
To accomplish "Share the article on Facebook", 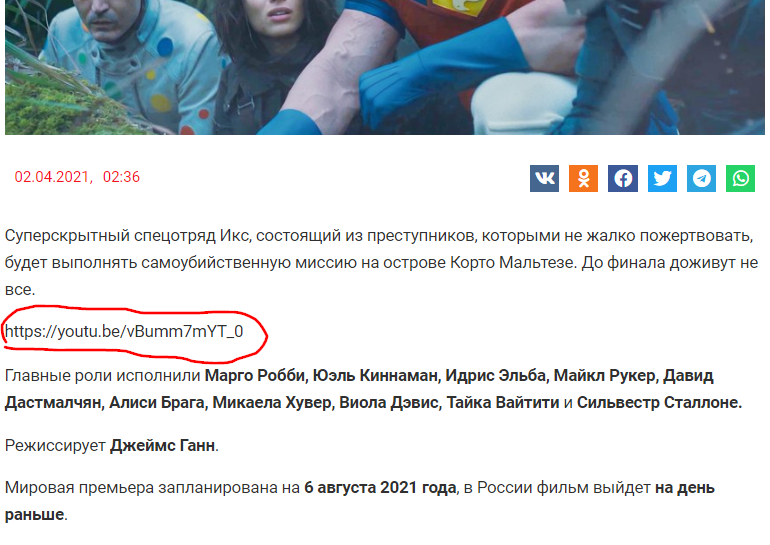I will click(623, 178).
